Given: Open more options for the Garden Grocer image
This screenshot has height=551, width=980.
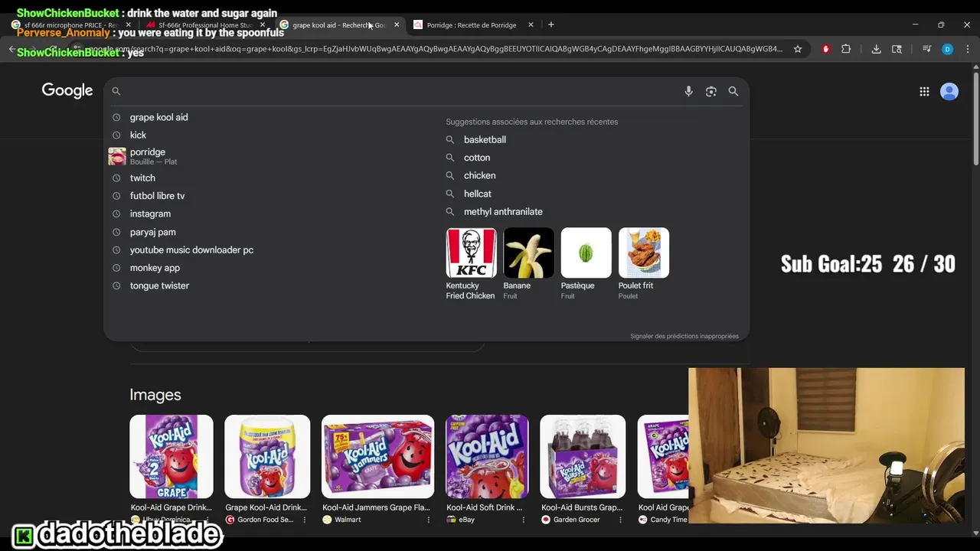Looking at the screenshot, I should (619, 520).
